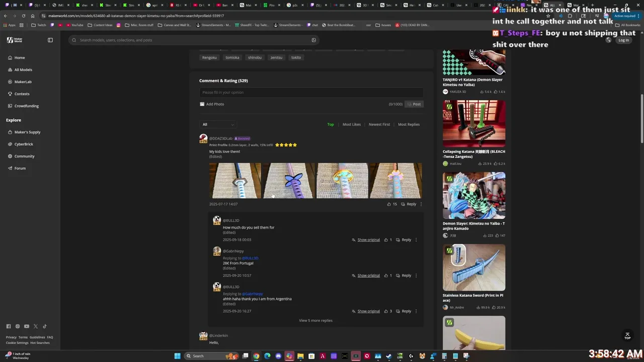Open comment photo with butterfly guard katana
Image resolution: width=644 pixels, height=362 pixels.
pos(288,180)
